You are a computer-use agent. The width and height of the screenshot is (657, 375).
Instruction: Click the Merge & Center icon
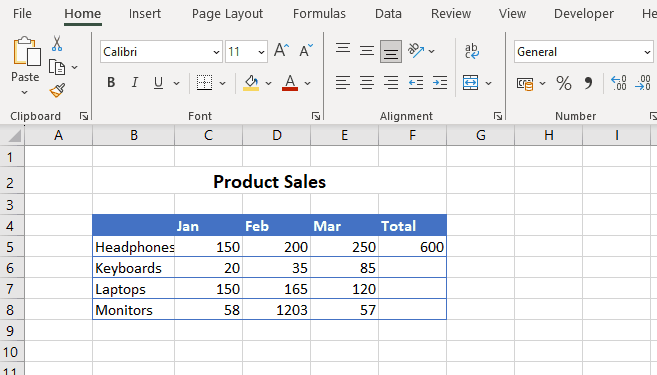pyautogui.click(x=471, y=83)
